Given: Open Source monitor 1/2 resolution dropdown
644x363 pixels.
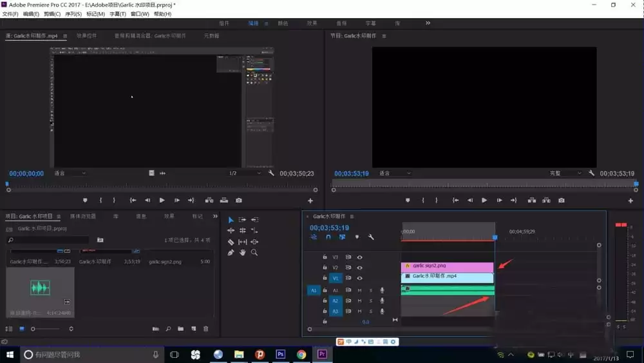Looking at the screenshot, I should click(x=245, y=173).
